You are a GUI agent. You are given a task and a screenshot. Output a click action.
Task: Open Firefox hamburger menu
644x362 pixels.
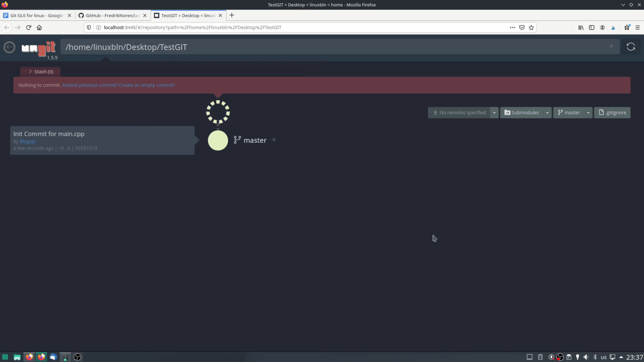(x=637, y=27)
